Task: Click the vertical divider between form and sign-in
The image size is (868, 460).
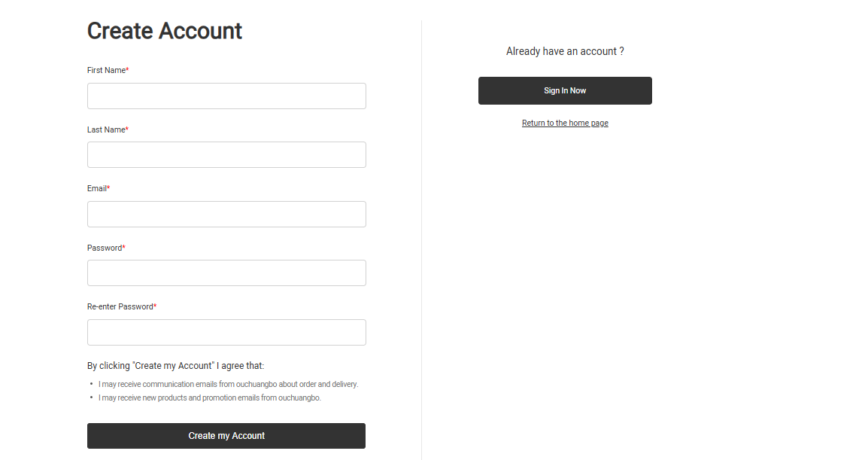Action: click(421, 240)
